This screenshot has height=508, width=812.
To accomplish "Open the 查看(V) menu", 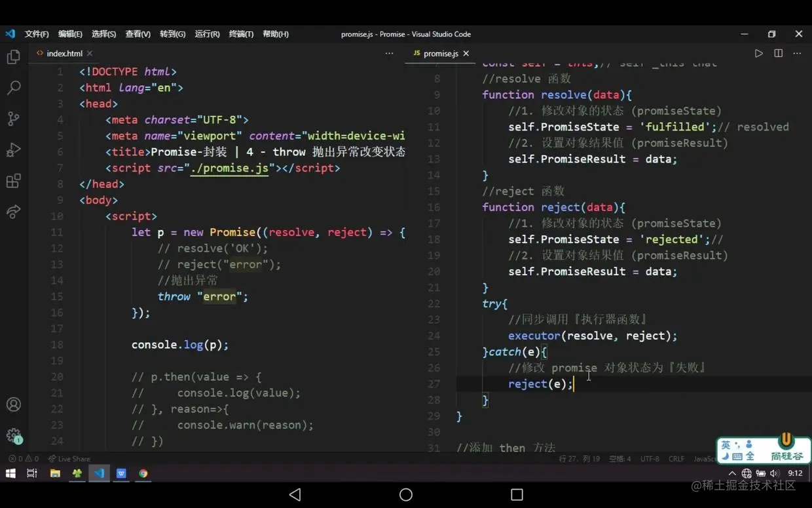I will [x=138, y=34].
